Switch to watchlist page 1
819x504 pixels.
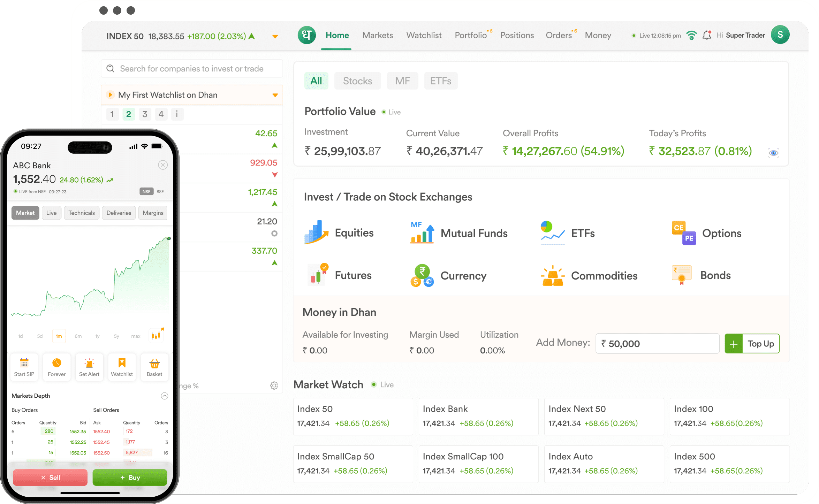pyautogui.click(x=112, y=114)
